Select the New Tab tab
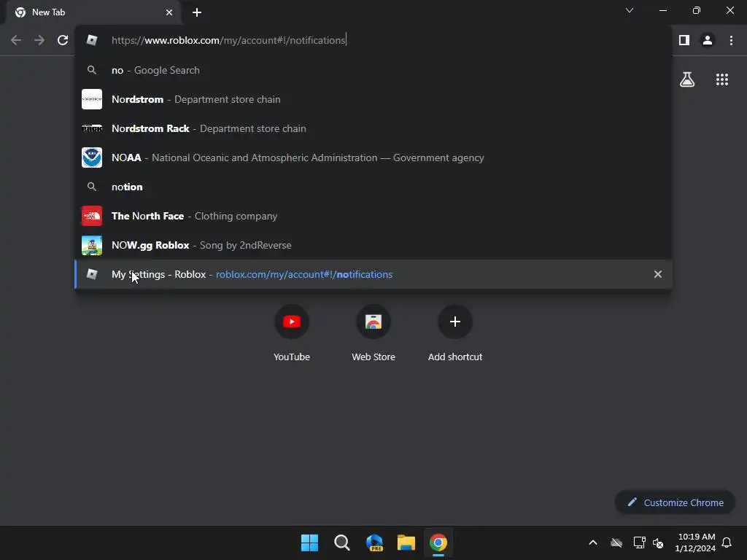747x560 pixels. pyautogui.click(x=93, y=12)
